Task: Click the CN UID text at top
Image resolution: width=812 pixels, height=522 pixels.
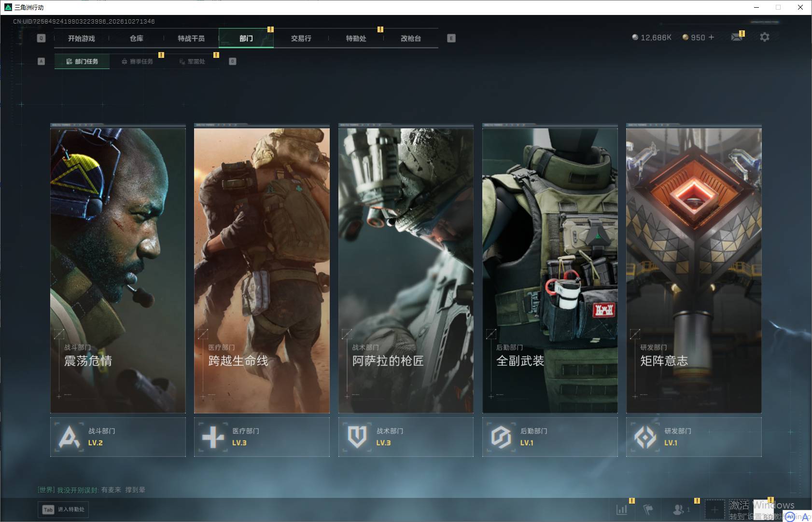Action: click(84, 21)
